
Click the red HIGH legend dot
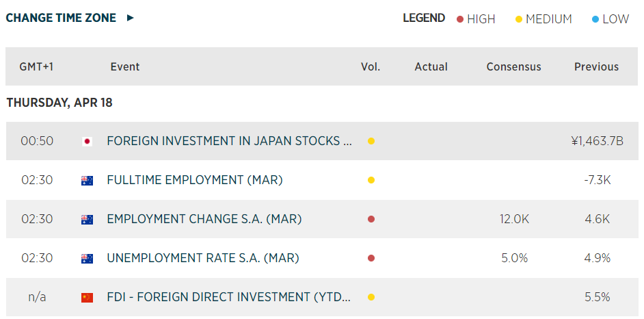point(460,19)
